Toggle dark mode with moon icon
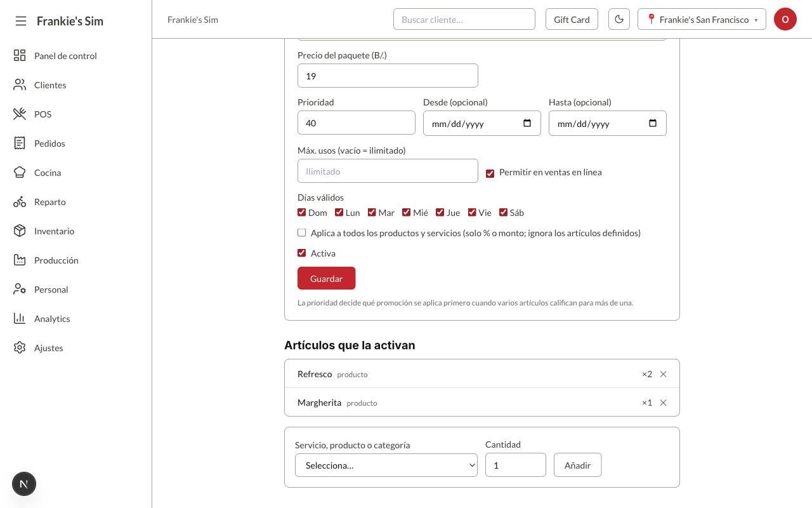 (619, 20)
